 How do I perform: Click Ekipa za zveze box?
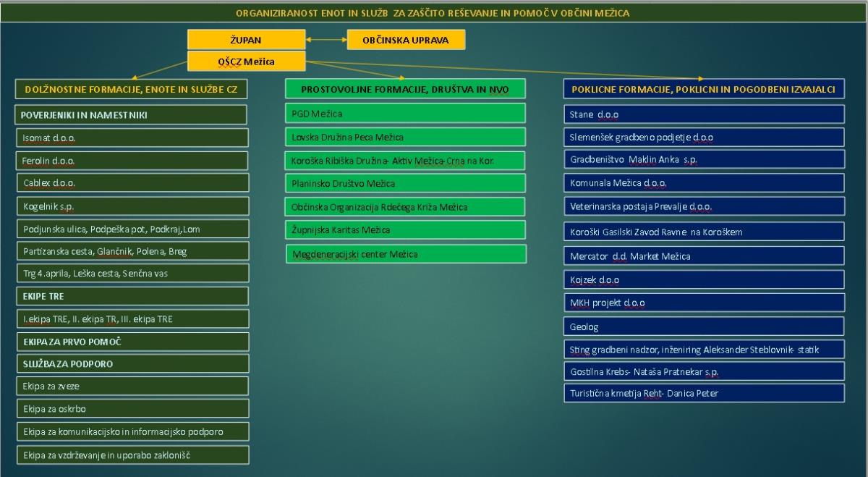[132, 387]
